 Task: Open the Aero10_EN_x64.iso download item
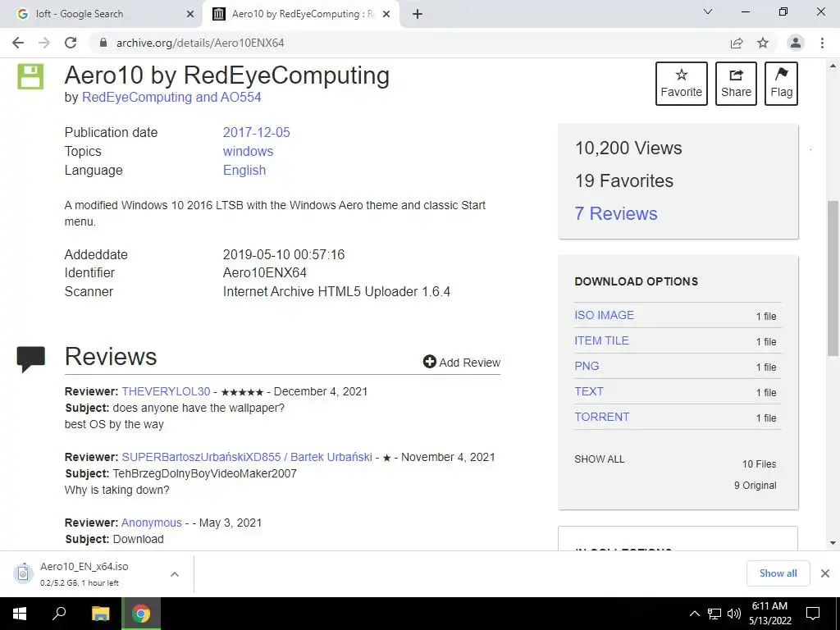(85, 573)
